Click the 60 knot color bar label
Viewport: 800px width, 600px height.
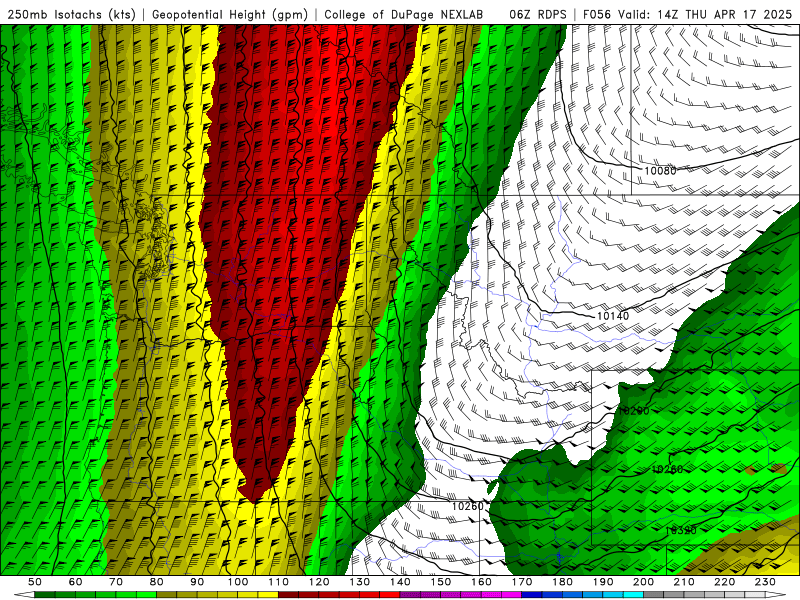click(x=75, y=582)
